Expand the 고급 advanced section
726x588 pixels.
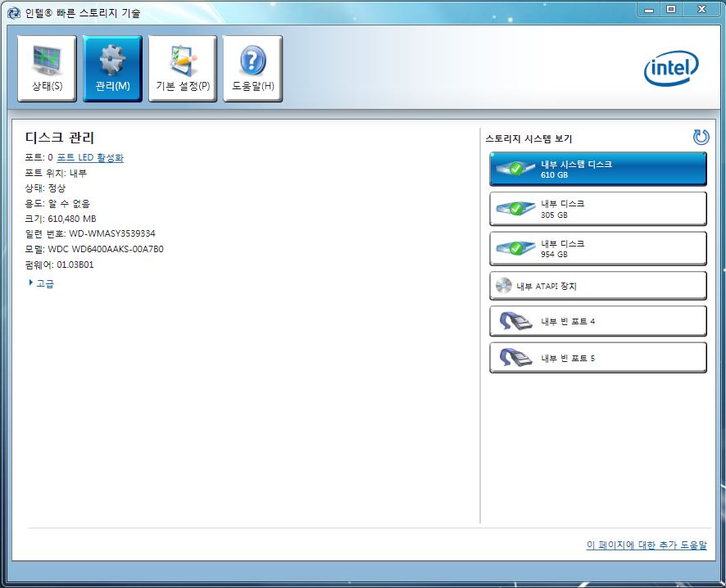tap(44, 283)
